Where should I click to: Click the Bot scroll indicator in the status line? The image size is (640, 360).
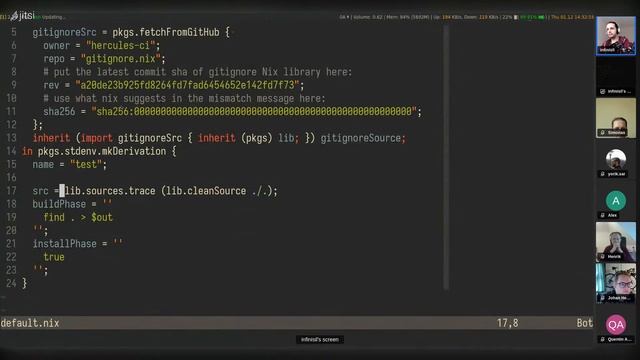[584, 323]
